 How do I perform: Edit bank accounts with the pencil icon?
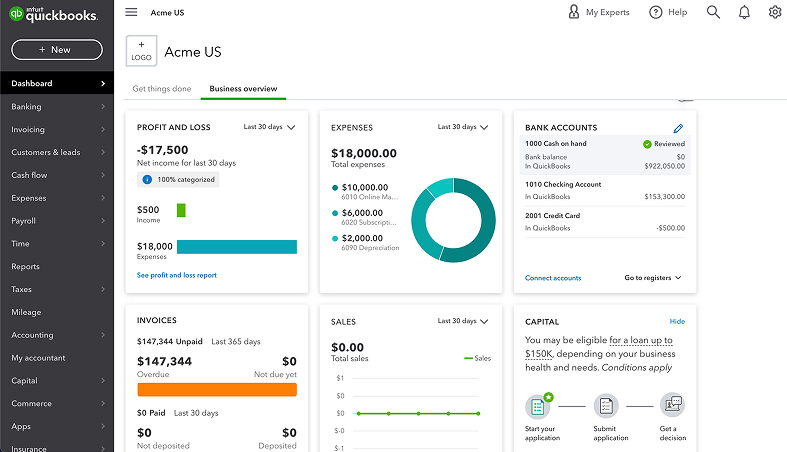[x=678, y=128]
